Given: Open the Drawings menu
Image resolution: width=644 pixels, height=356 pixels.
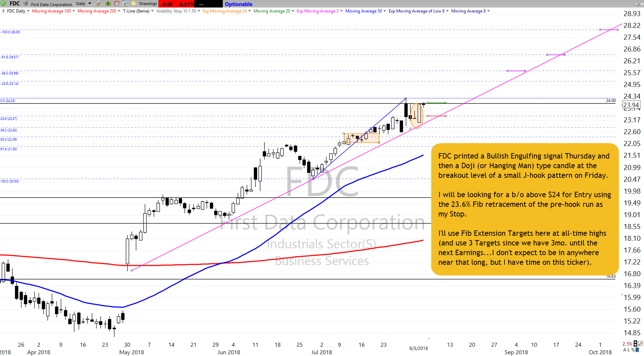Looking at the screenshot, I should [148, 4].
